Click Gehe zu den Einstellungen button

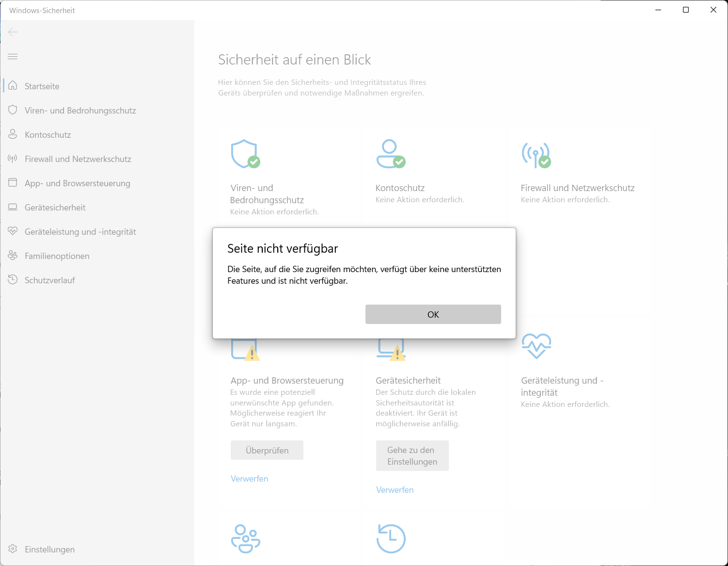click(x=412, y=456)
